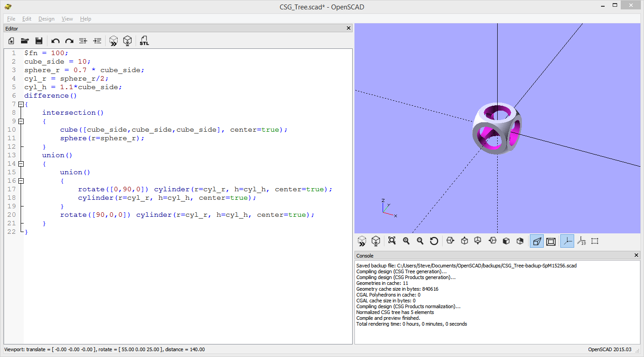This screenshot has width=644, height=357.
Task: Open the View menu
Action: 67,19
